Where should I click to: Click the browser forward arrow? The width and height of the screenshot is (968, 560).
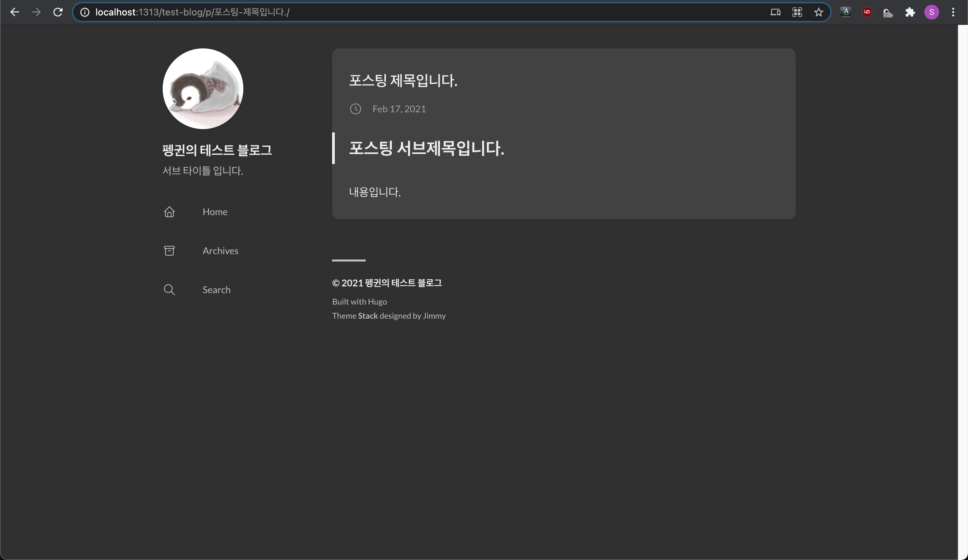point(36,12)
